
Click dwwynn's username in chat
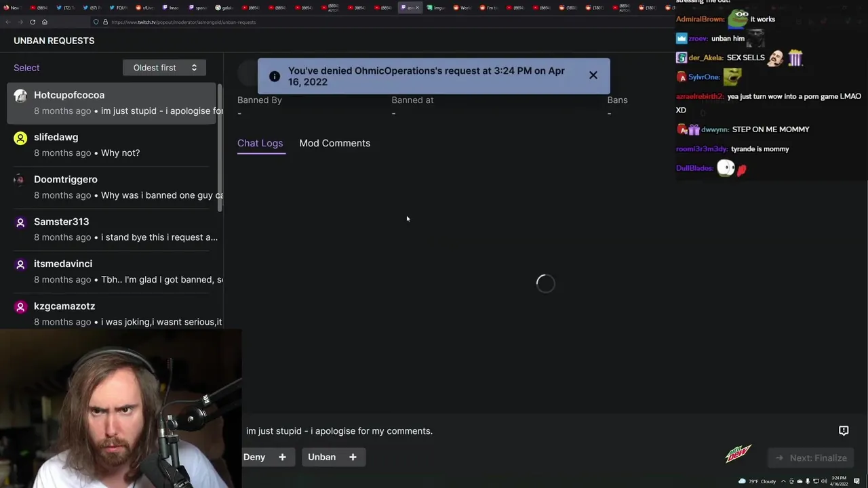[x=715, y=129]
